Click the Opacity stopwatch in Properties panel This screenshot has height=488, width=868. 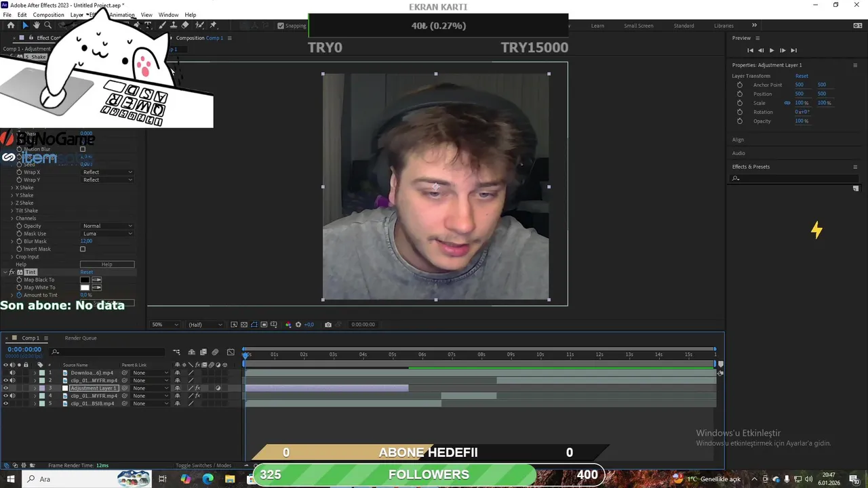coord(739,121)
